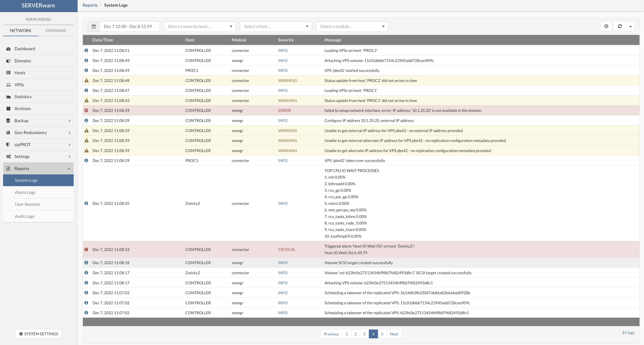Image resolution: width=644 pixels, height=345 pixels.
Task: Click the Statistics chart icon
Action: (x=8, y=97)
